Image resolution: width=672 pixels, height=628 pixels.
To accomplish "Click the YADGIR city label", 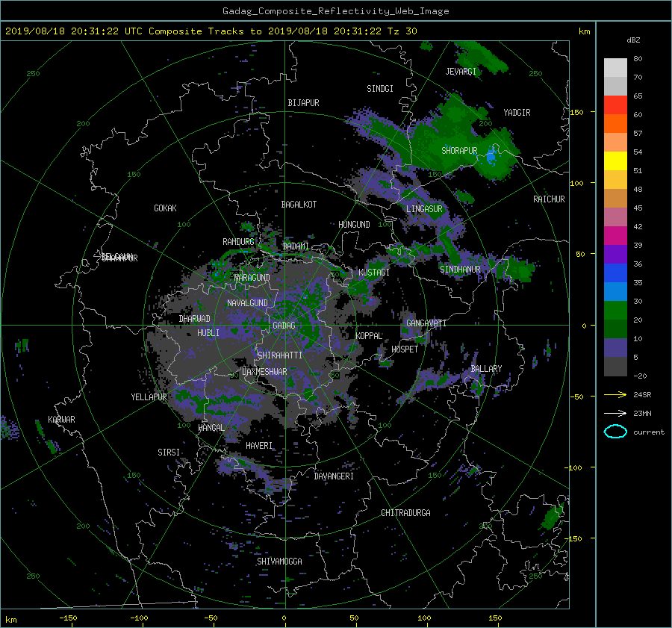I will point(517,113).
